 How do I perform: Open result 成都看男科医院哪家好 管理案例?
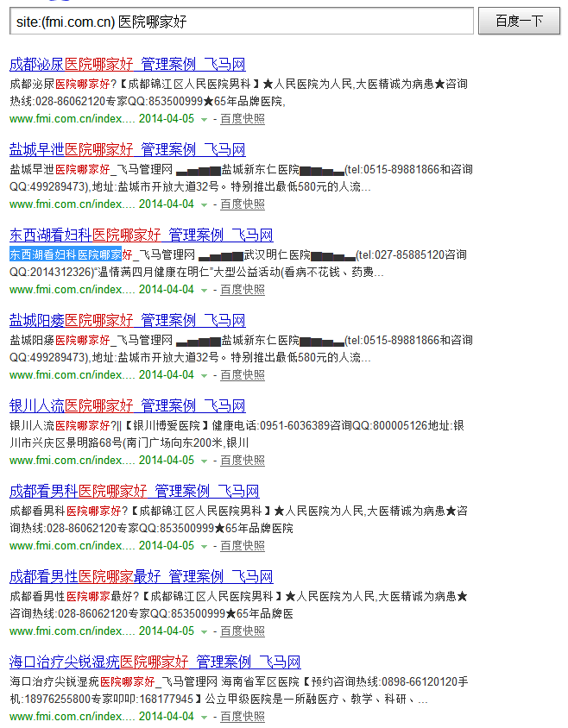135,491
